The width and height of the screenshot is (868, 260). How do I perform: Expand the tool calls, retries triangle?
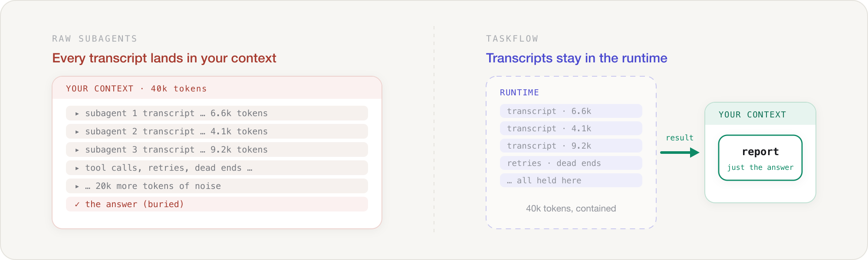(77, 168)
